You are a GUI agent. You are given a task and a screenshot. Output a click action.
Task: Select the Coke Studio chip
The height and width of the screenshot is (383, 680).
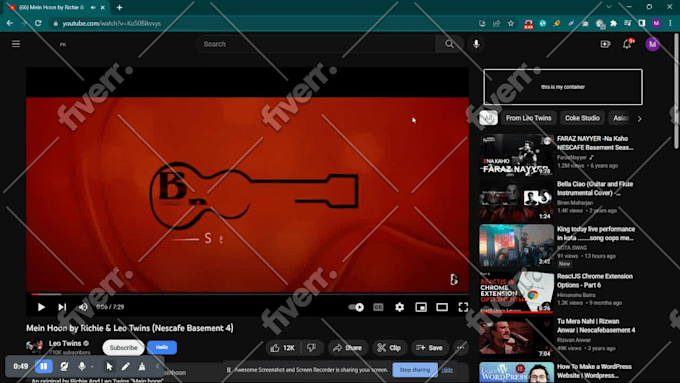point(582,118)
